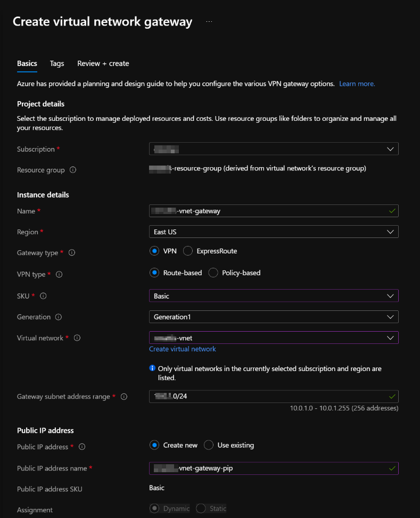Image resolution: width=420 pixels, height=518 pixels.
Task: Click info icon beside Gateway type
Action: (x=72, y=253)
